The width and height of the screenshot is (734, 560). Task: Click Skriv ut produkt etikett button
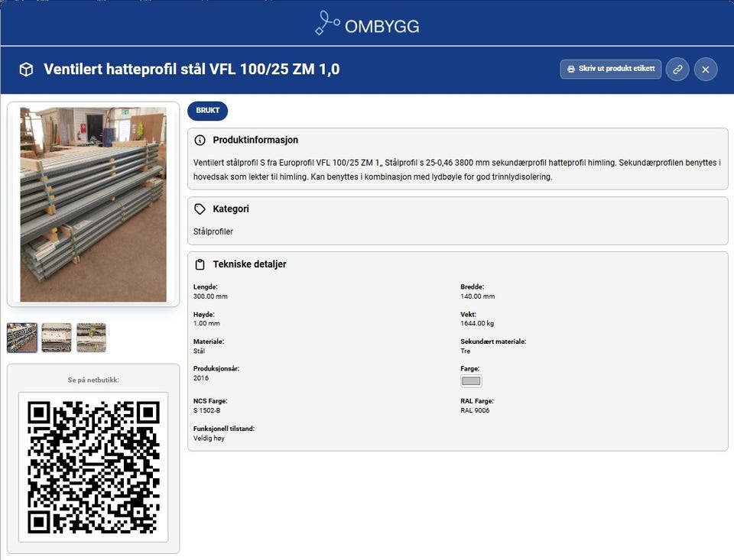coord(610,69)
